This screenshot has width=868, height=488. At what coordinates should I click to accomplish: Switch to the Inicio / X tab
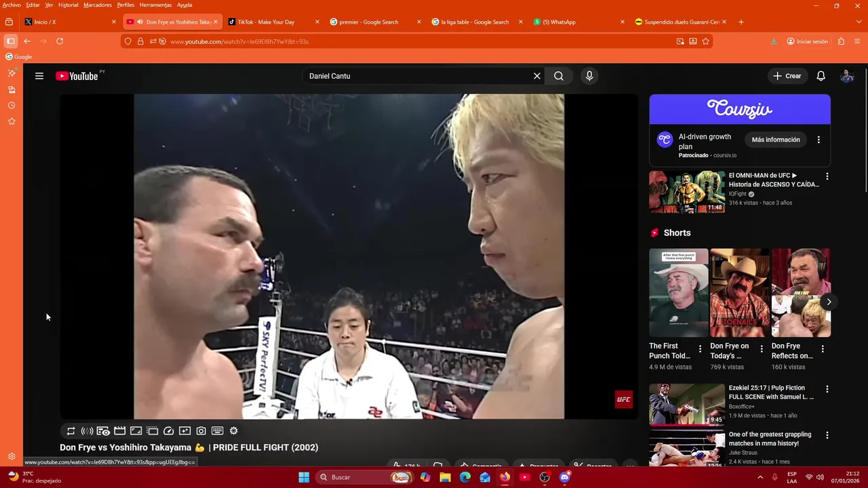(70, 22)
